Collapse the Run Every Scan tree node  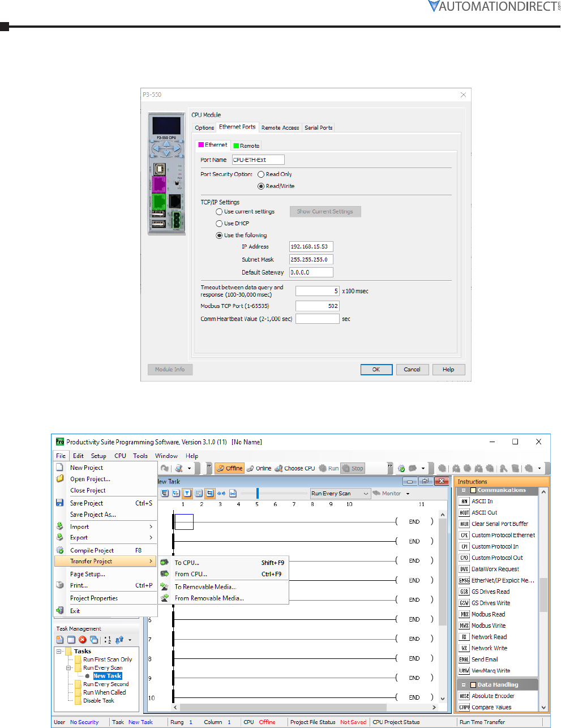(69, 668)
